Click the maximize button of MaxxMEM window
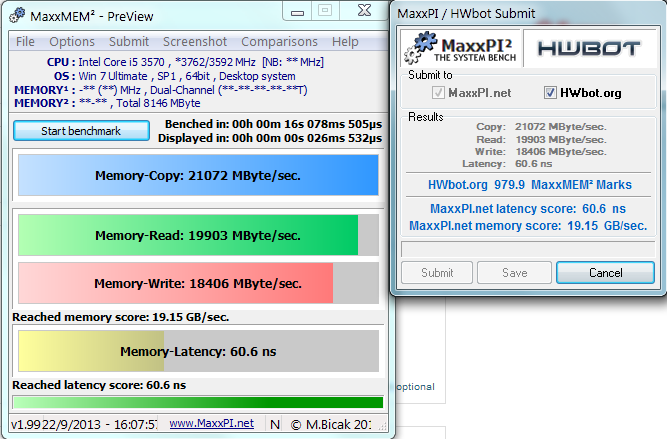 pyautogui.click(x=325, y=10)
